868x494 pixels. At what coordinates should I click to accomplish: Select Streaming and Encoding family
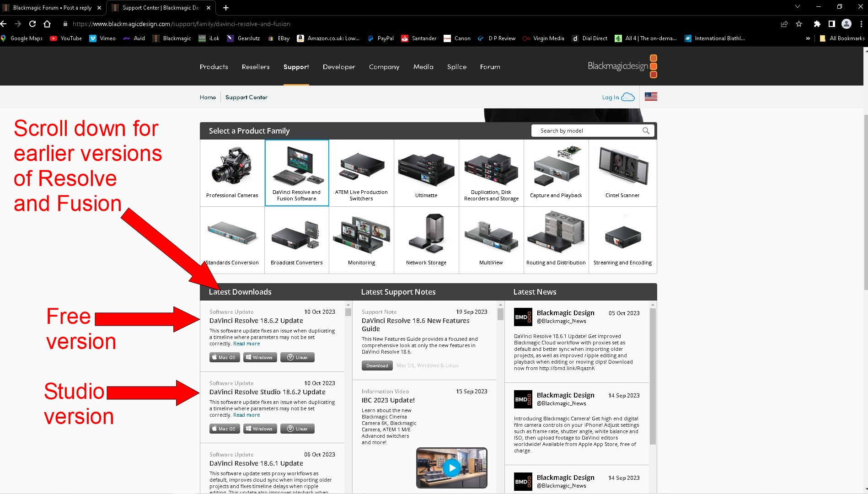[622, 240]
